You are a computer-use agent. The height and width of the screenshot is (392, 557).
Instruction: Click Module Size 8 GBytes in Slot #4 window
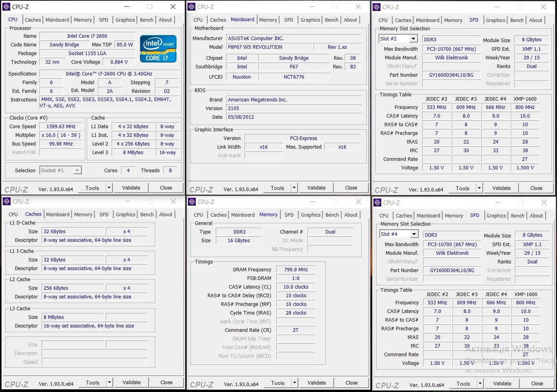tap(532, 235)
